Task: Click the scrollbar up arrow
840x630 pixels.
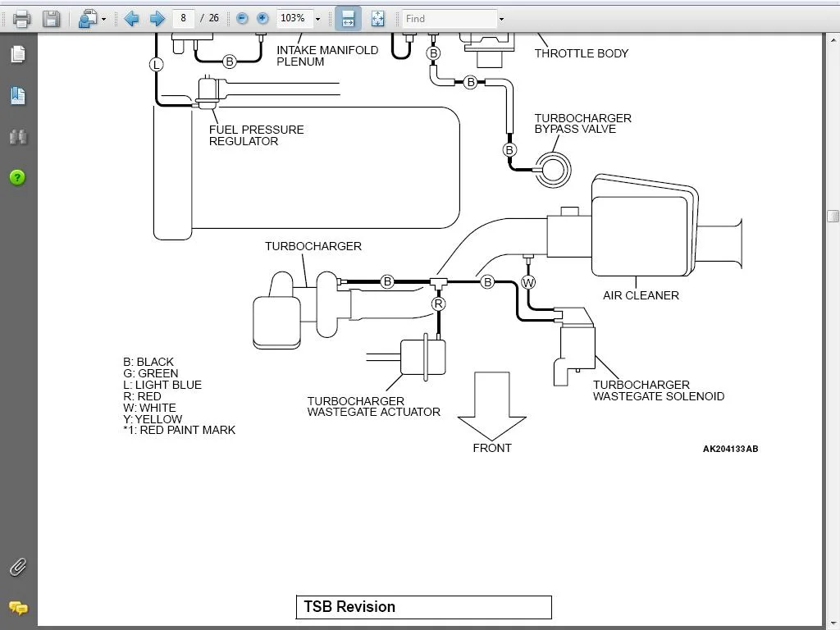Action: point(833,39)
